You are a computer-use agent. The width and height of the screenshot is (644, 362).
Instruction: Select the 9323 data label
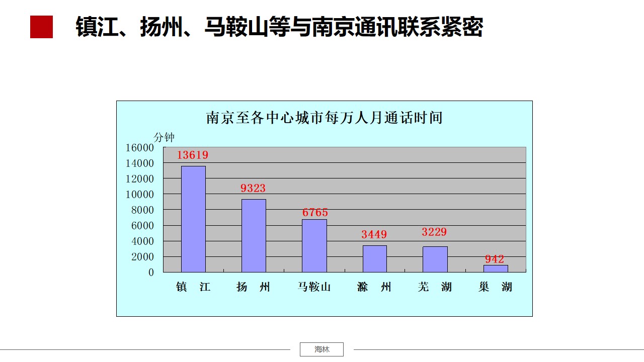253,189
